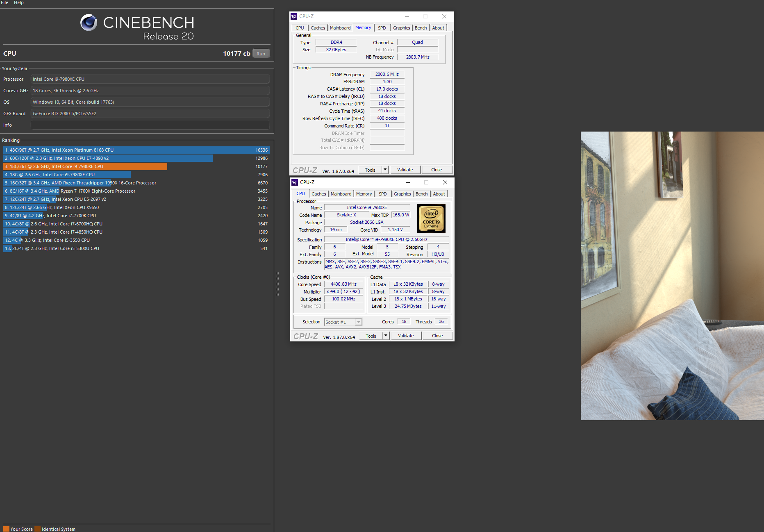The image size is (764, 532).
Task: Open the File menu in Cinebench
Action: pyautogui.click(x=5, y=2)
